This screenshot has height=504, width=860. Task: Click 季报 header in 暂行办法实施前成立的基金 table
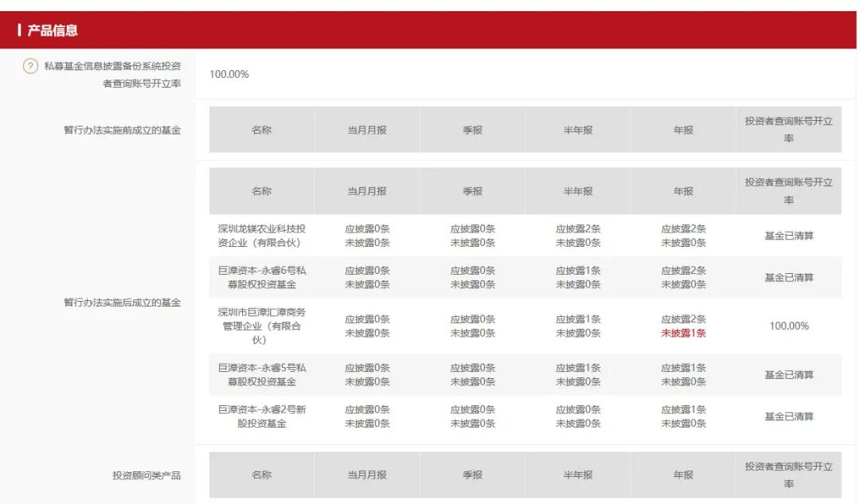tap(472, 130)
